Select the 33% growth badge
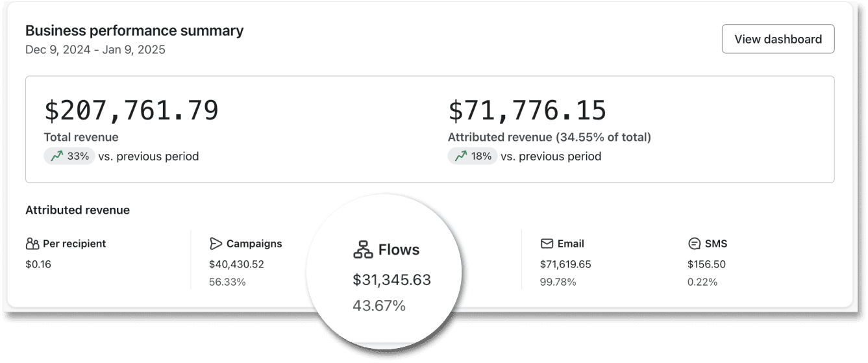 pyautogui.click(x=69, y=156)
